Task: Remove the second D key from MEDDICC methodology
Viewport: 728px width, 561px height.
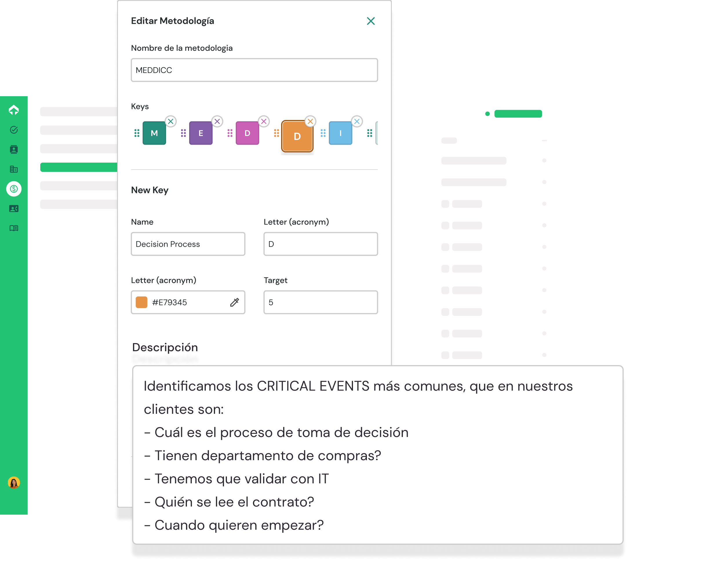Action: 310,121
